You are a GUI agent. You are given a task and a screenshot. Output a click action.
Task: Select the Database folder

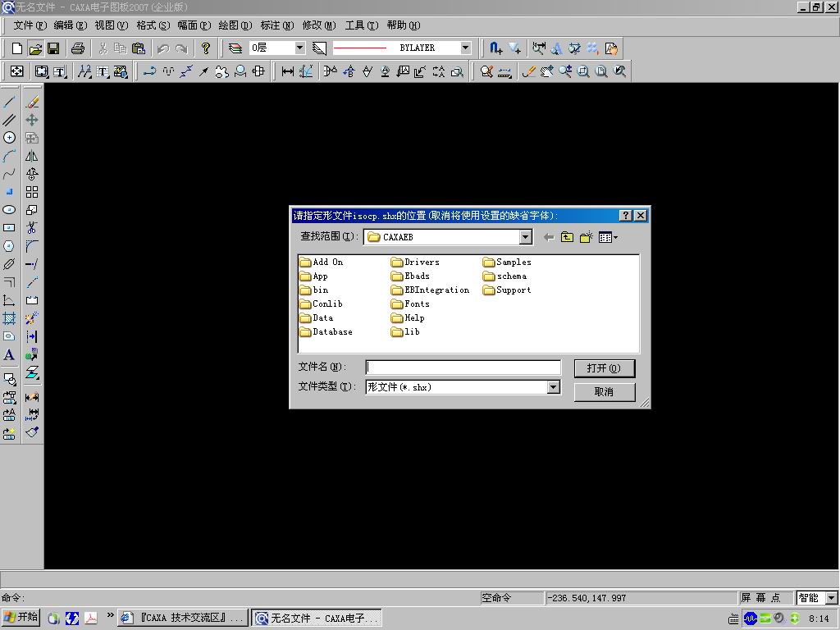click(326, 331)
